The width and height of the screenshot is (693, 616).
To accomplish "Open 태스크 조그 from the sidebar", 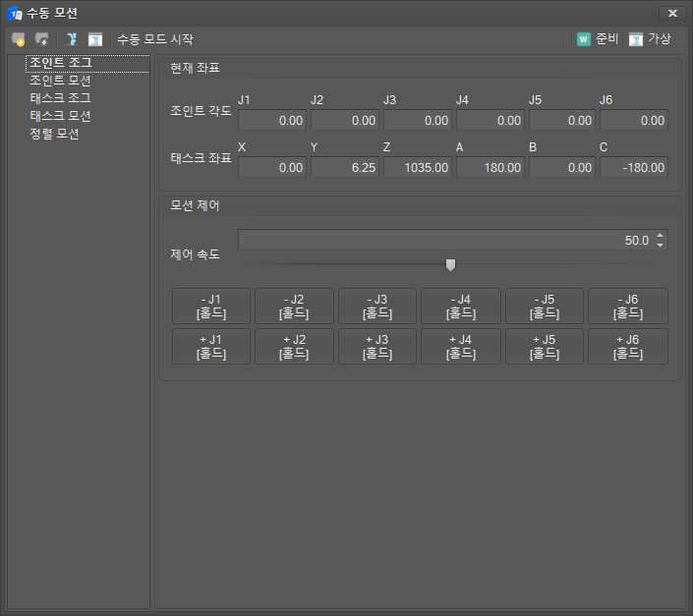I will pyautogui.click(x=61, y=98).
